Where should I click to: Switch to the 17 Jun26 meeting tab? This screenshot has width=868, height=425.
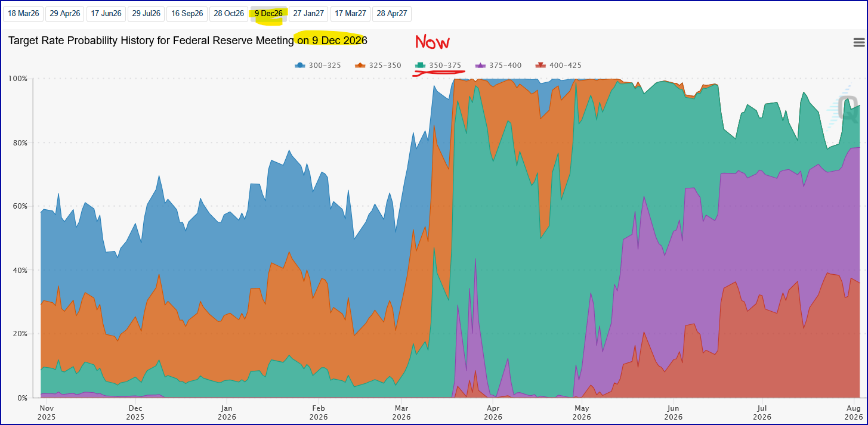106,14
